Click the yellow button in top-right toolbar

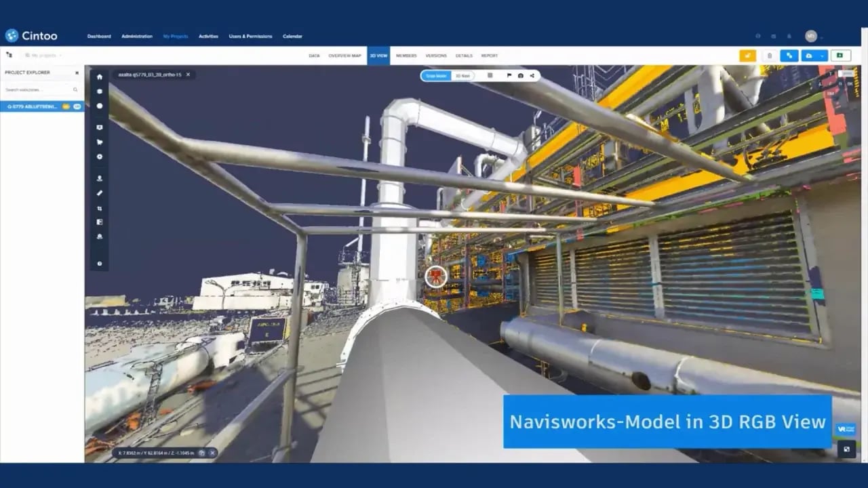pyautogui.click(x=747, y=56)
